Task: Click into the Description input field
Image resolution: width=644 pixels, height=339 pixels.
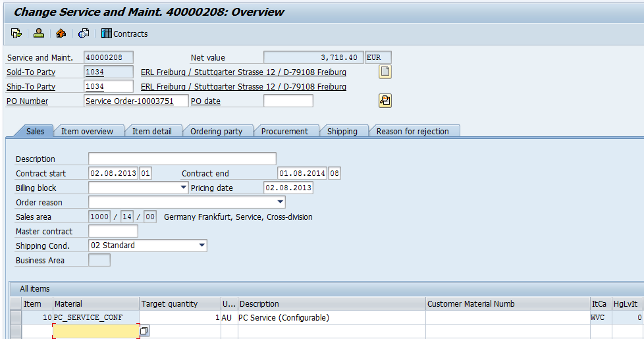Action: click(182, 159)
